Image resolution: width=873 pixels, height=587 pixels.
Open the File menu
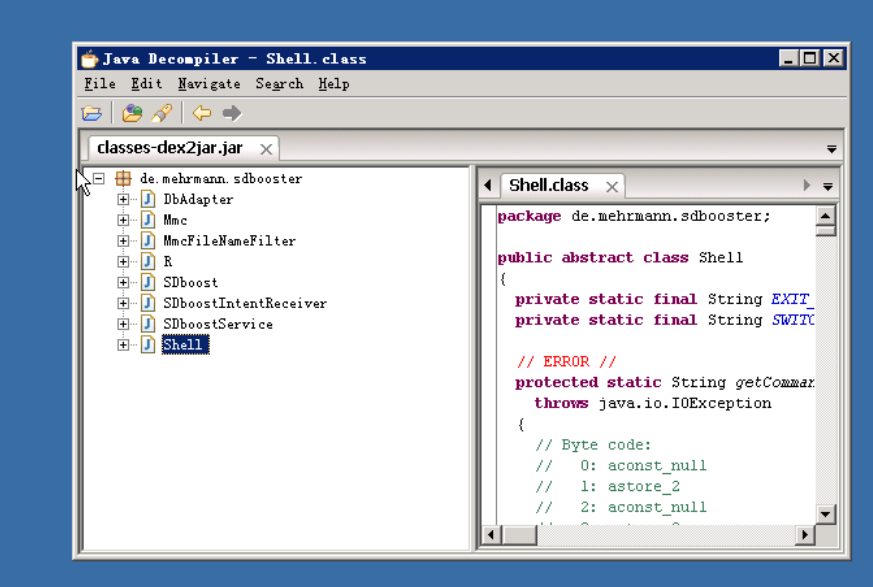pyautogui.click(x=100, y=84)
